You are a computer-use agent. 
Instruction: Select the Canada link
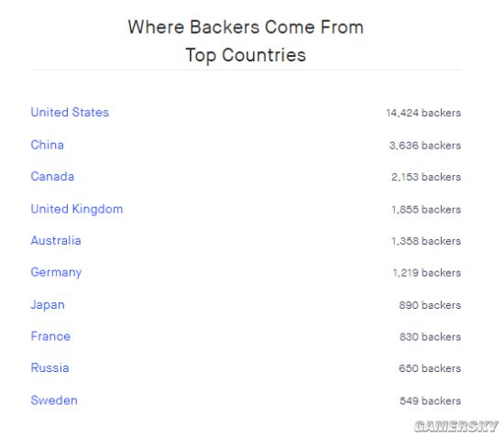(52, 177)
